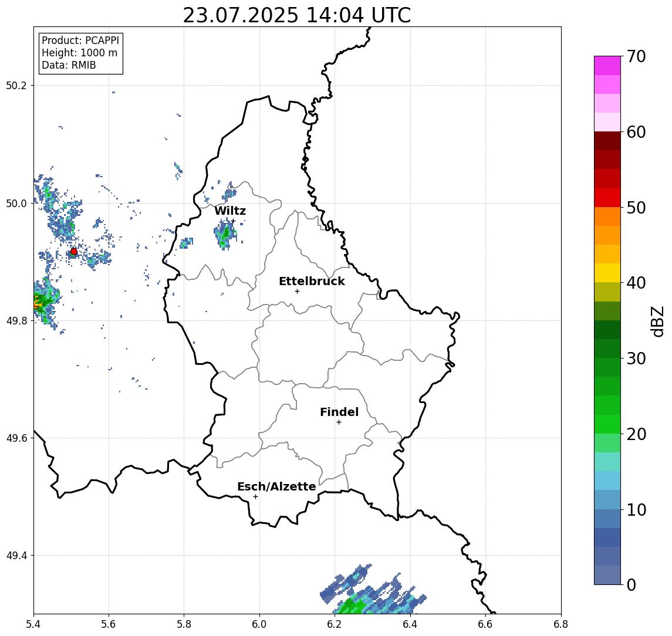Click the bright green swatch just above 20 dBZ
Viewport: 672px width, 636px height.
point(607,424)
